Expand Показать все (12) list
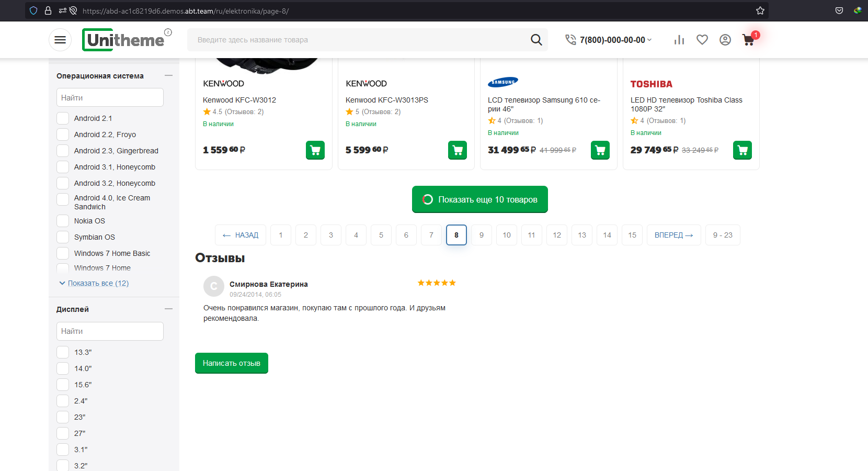Viewport: 868px width, 471px height. 98,283
